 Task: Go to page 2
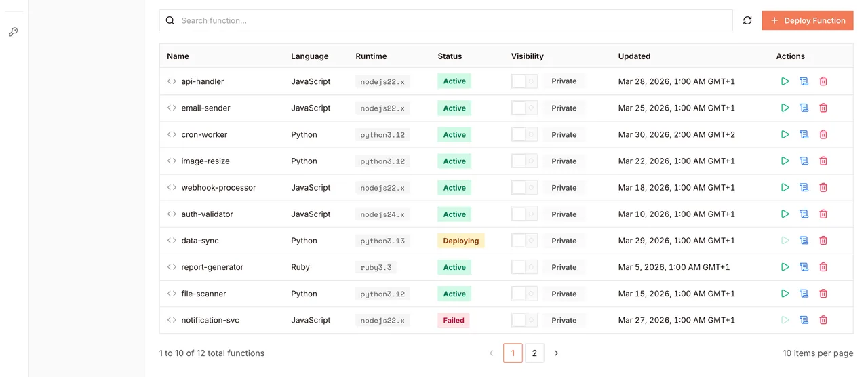coord(534,353)
